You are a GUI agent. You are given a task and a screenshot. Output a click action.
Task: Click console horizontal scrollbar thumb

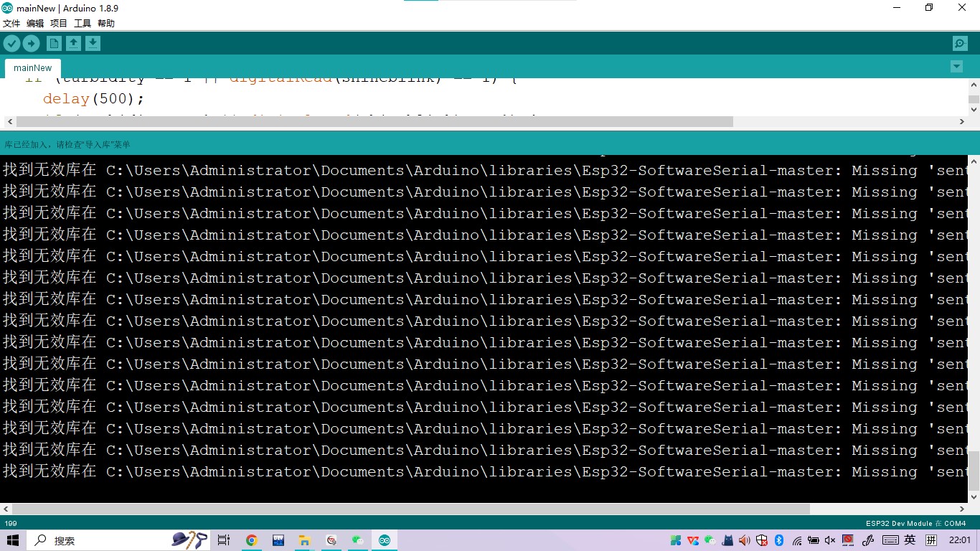click(x=411, y=509)
